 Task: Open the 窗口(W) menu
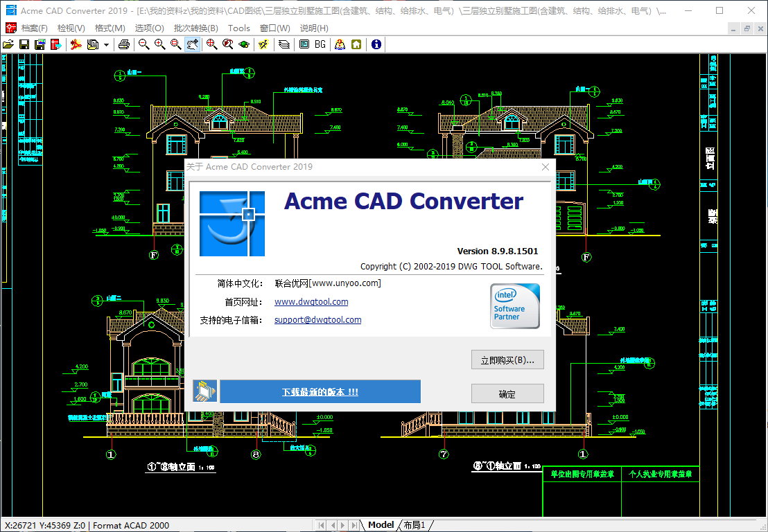(274, 28)
